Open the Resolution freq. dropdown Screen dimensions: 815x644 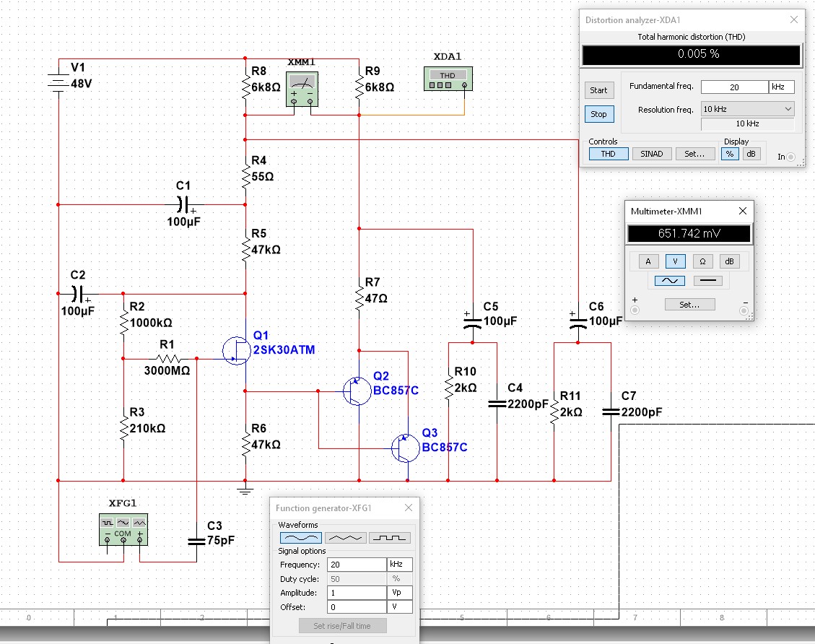[x=747, y=109]
